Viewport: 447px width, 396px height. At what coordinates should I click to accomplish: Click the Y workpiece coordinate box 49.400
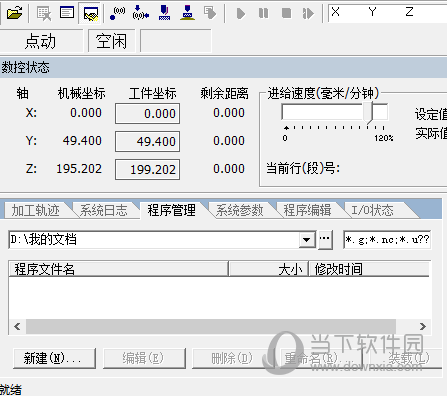click(148, 142)
